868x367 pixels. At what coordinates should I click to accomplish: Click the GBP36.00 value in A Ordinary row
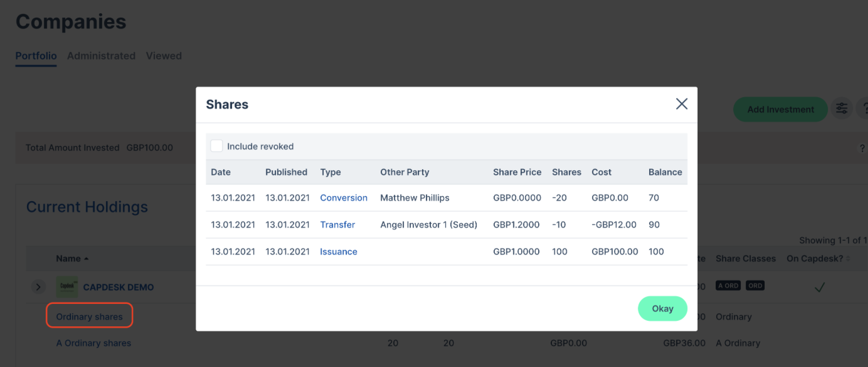[x=684, y=343]
